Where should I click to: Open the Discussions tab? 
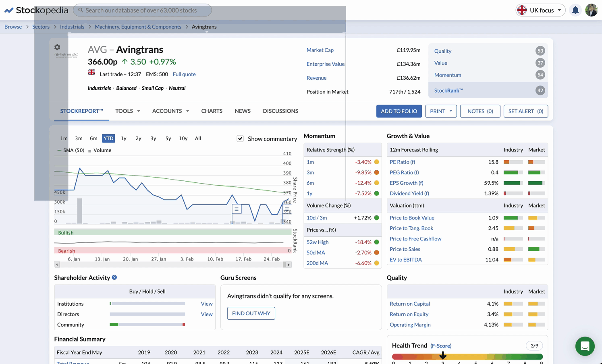[280, 111]
